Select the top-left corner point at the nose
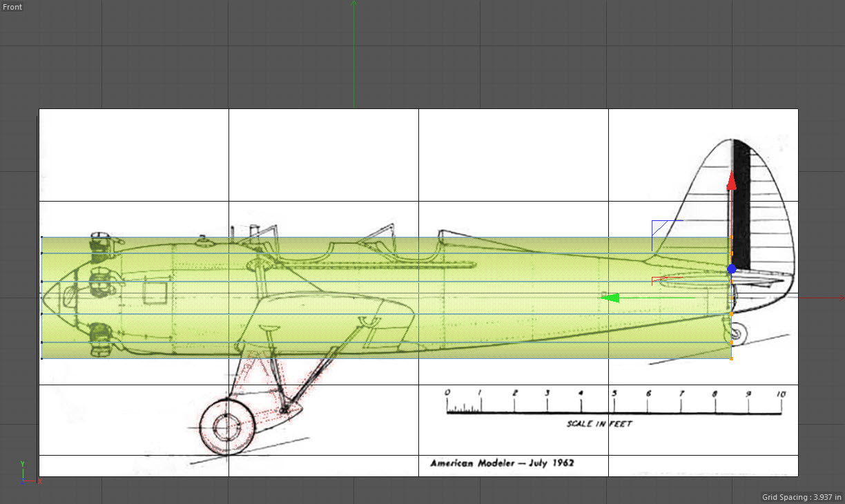845x504 pixels. point(42,238)
